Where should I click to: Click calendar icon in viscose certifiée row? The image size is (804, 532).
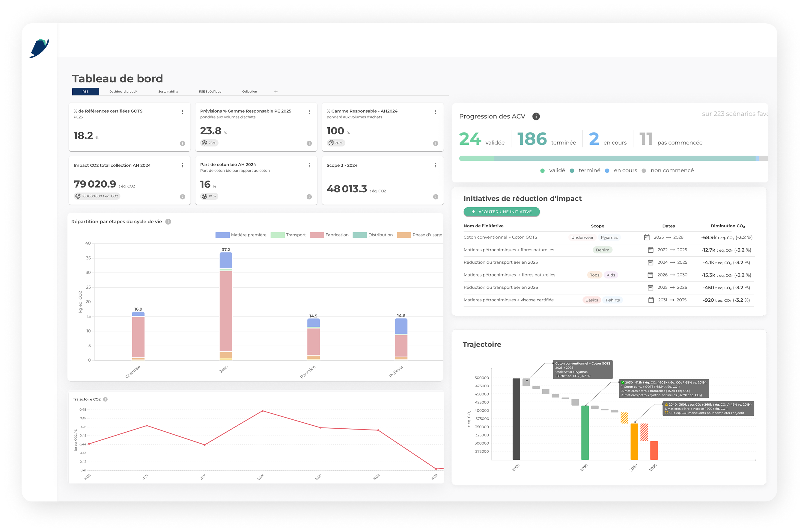tap(651, 300)
